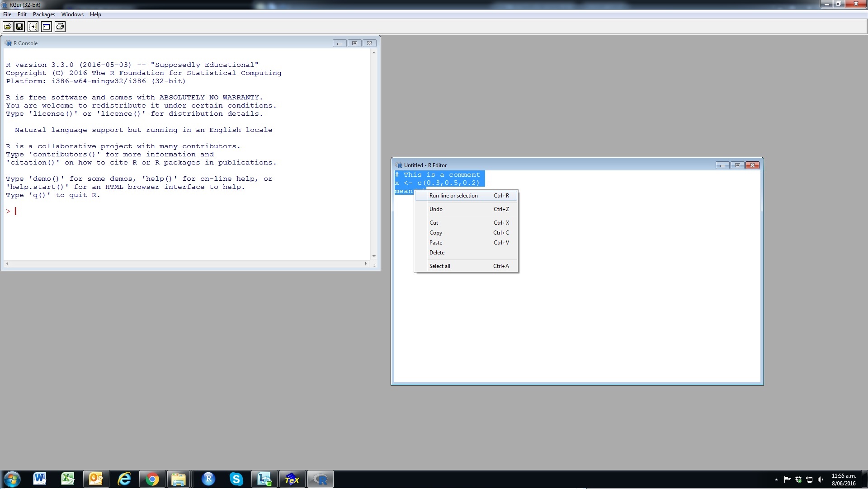Click the active RGui taskbar button

[321, 479]
